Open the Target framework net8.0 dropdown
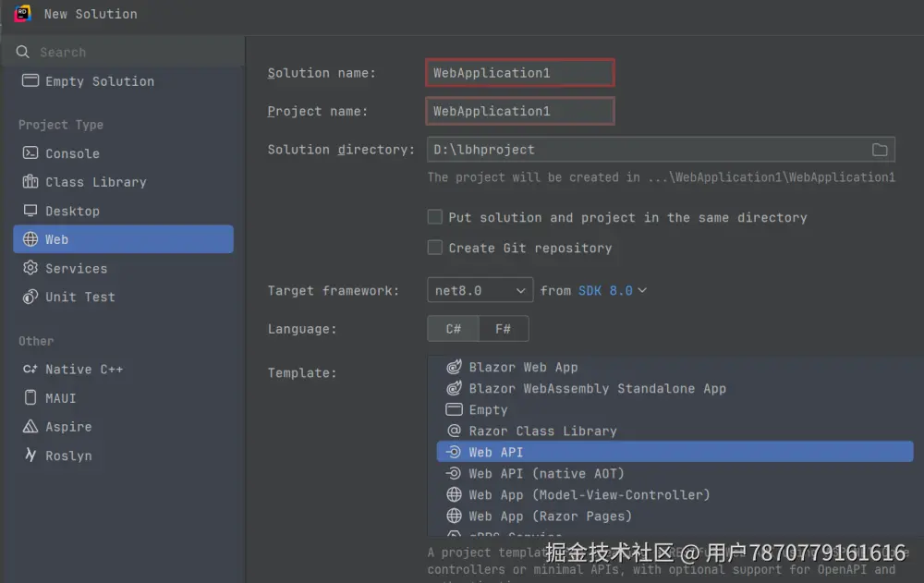The height and width of the screenshot is (583, 924). [x=480, y=290]
